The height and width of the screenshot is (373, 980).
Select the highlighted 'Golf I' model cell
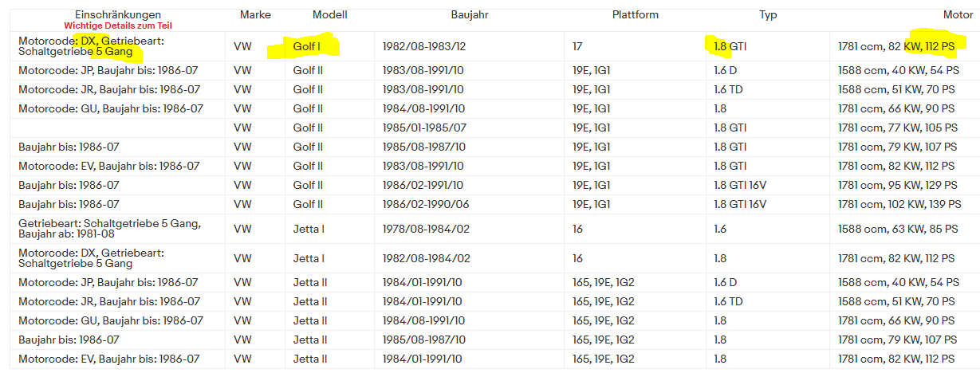pyautogui.click(x=307, y=47)
